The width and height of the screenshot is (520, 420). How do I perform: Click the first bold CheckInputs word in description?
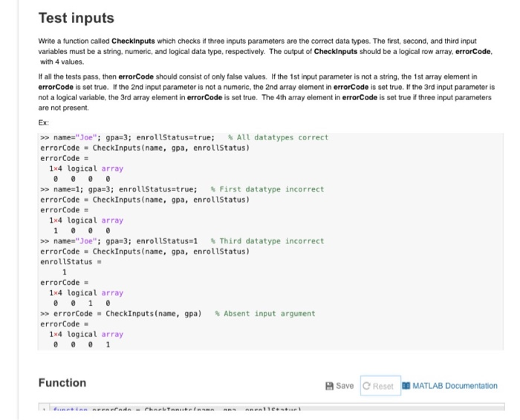point(133,41)
